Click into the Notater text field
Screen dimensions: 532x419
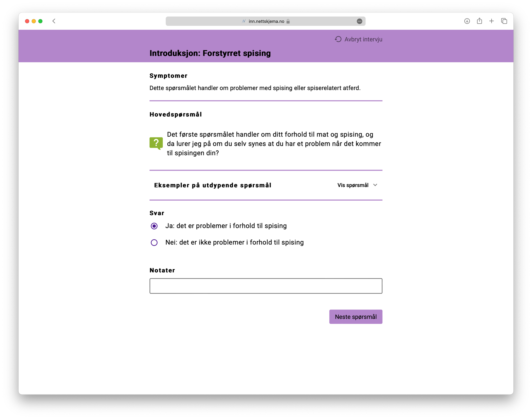click(266, 286)
